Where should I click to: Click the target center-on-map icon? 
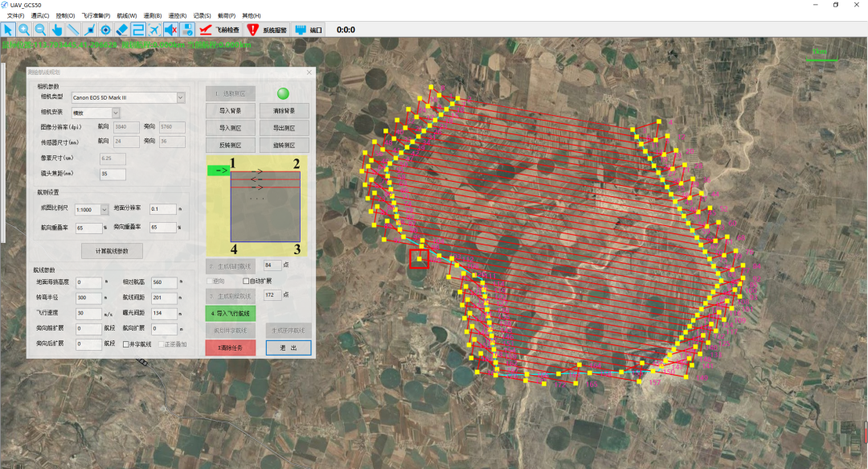(105, 30)
